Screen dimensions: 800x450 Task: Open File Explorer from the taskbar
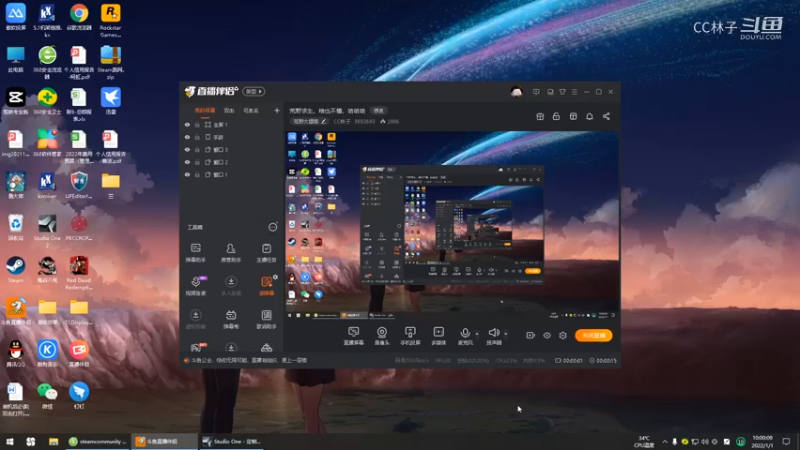(x=53, y=441)
